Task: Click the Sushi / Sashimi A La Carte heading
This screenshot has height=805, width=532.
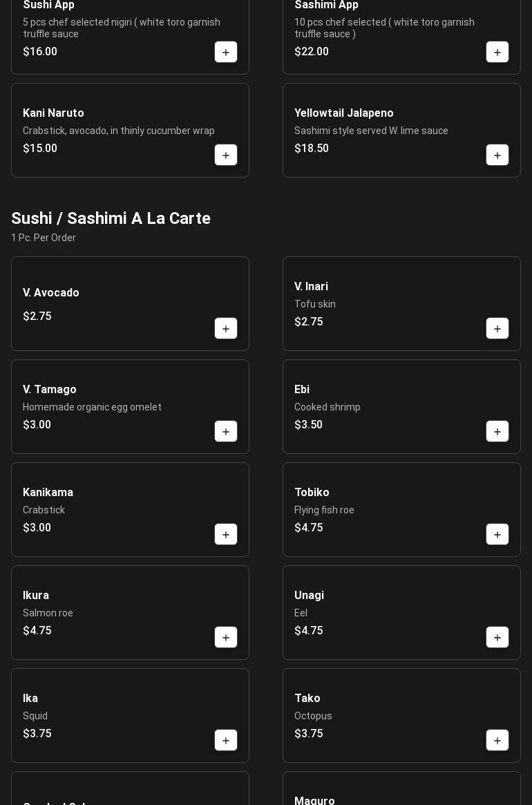Action: tap(111, 218)
